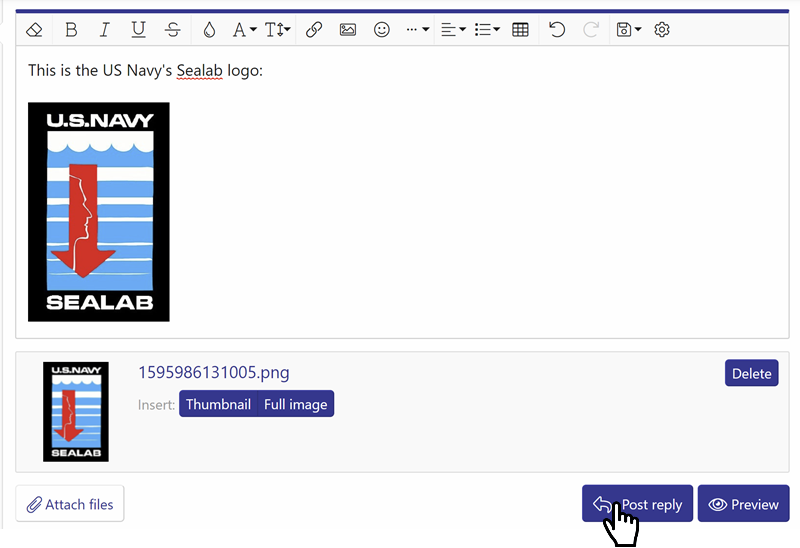The height and width of the screenshot is (548, 800).
Task: Click the Remove formatting eraser icon
Action: click(x=34, y=30)
